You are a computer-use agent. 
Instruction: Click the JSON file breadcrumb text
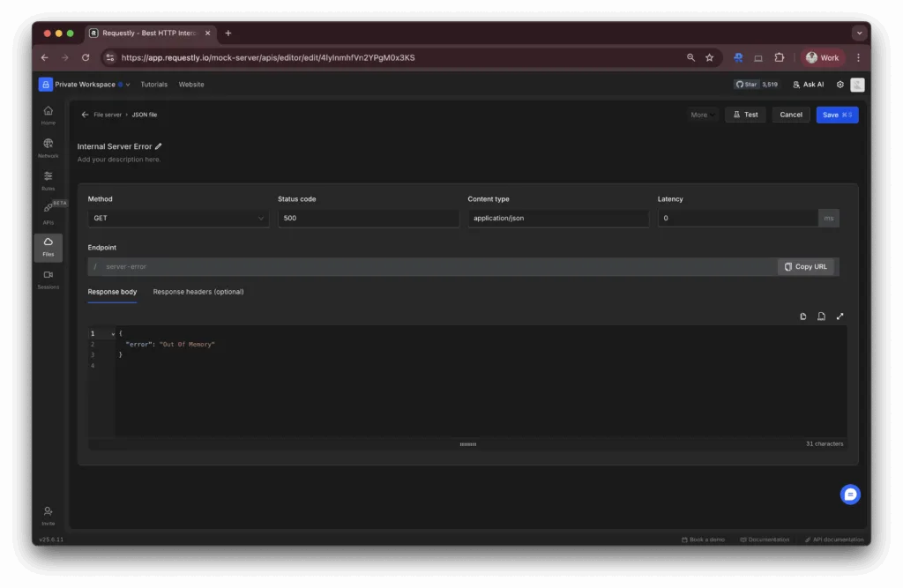[144, 115]
